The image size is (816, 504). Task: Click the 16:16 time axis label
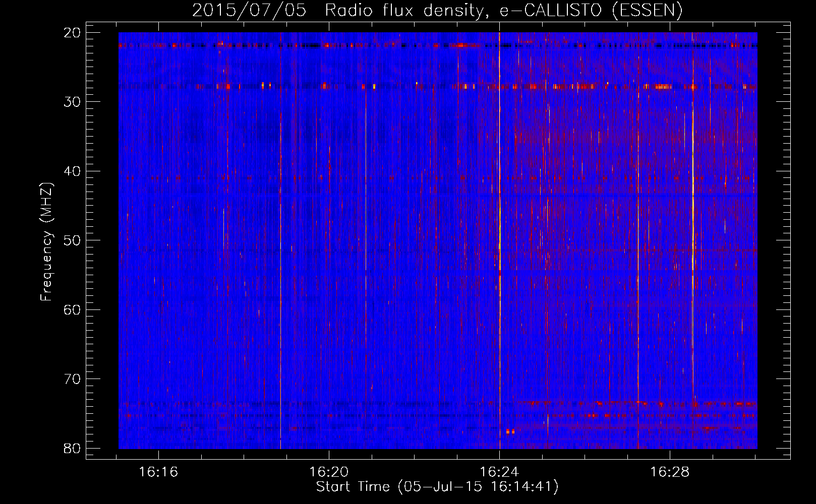tap(158, 472)
